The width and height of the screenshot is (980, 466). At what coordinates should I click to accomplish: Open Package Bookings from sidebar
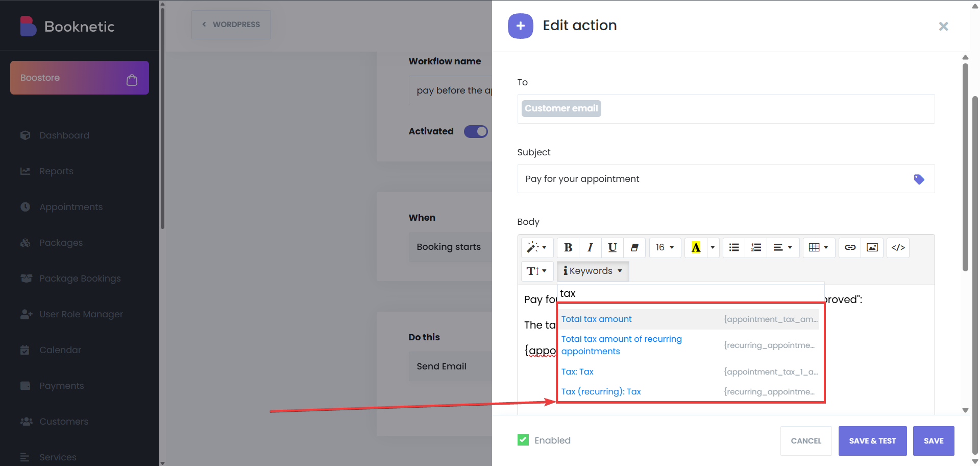(x=80, y=278)
